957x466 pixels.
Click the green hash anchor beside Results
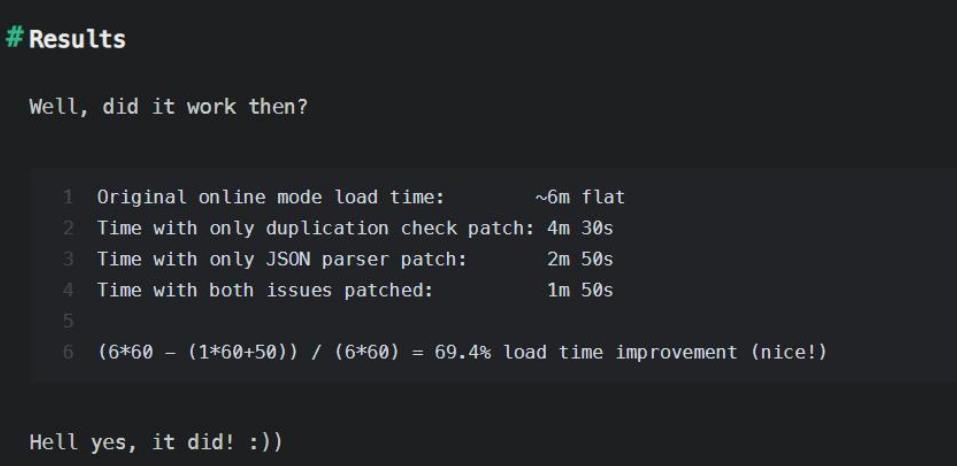click(x=15, y=38)
